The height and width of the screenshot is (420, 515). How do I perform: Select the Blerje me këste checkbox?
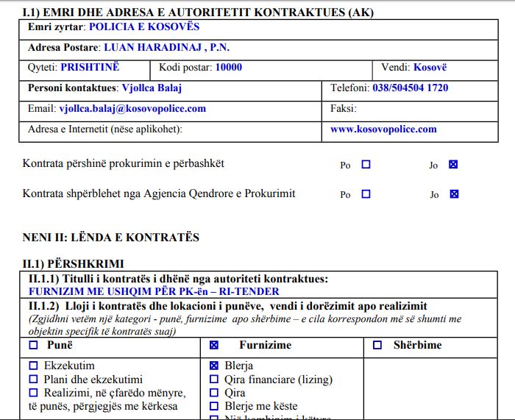[x=214, y=406]
